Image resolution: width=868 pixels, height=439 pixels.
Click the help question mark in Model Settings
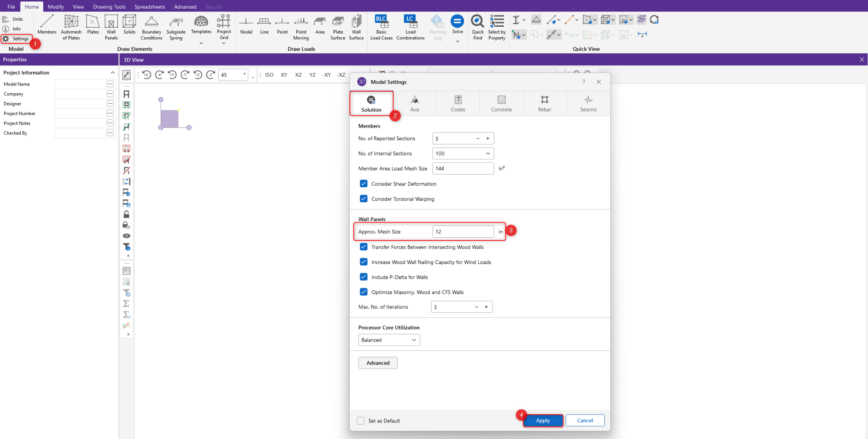[x=584, y=82]
